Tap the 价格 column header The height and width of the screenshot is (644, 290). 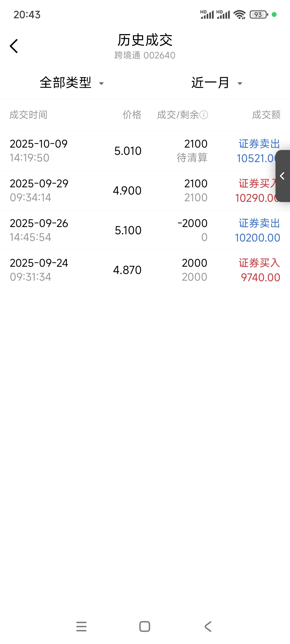(x=132, y=115)
